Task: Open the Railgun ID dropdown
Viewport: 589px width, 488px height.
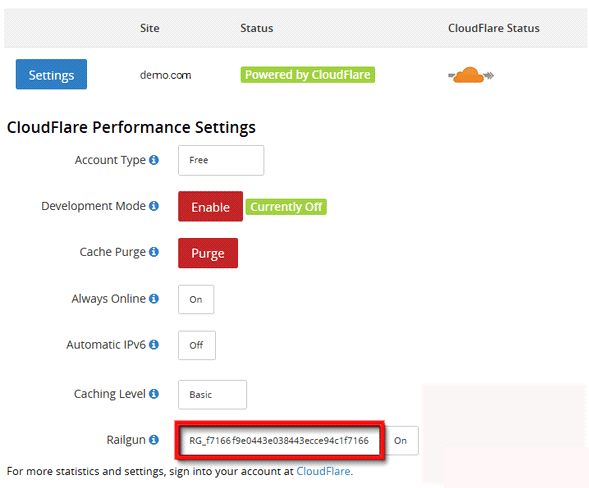Action: pyautogui.click(x=279, y=441)
